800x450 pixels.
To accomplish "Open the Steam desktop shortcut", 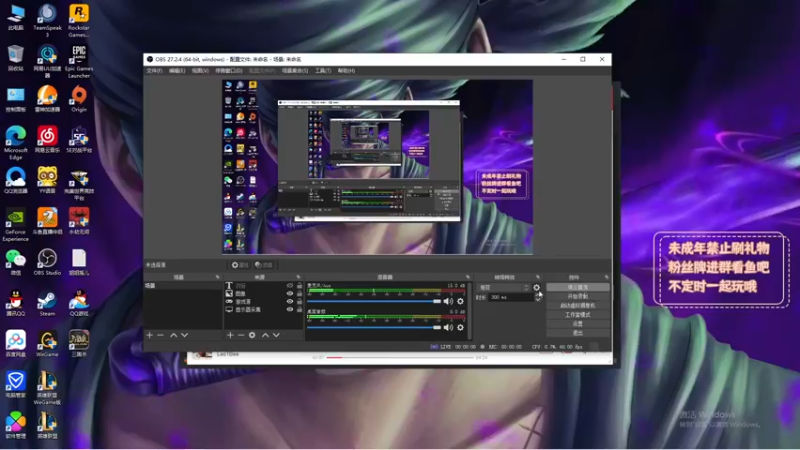I will 47,303.
